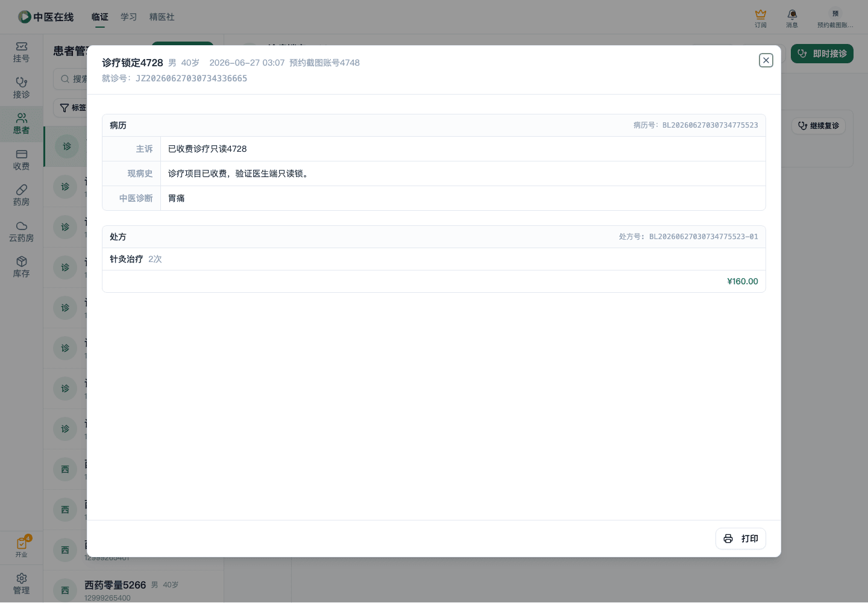
Task: Click the 病历 section header
Action: (x=118, y=125)
